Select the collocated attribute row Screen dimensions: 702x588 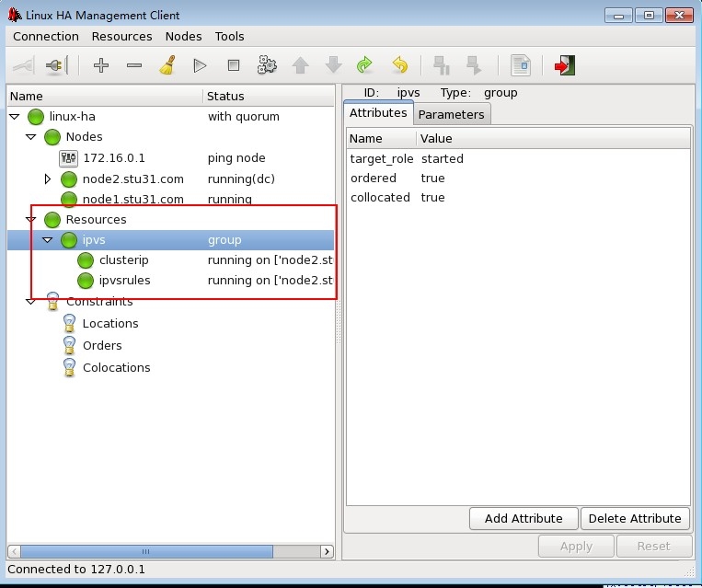518,198
